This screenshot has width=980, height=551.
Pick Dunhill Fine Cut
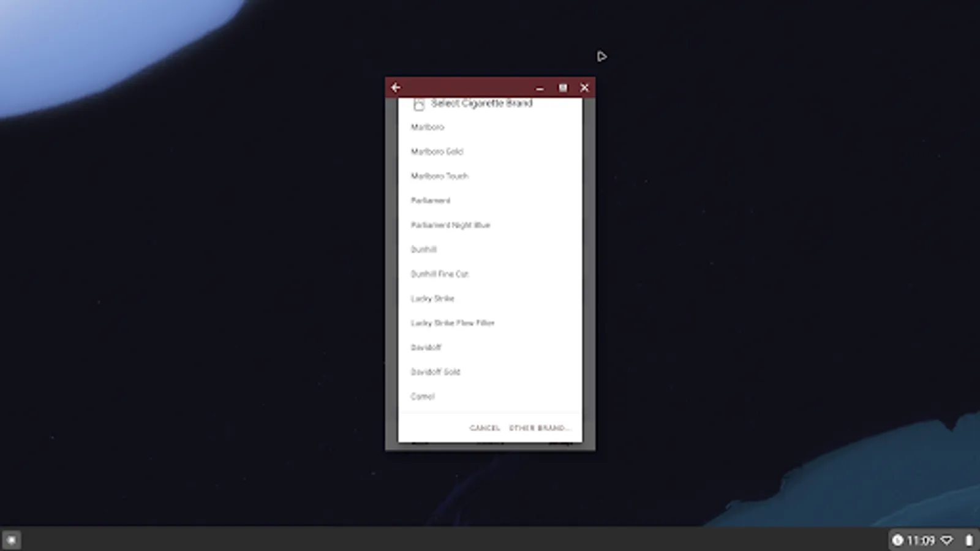(x=490, y=274)
